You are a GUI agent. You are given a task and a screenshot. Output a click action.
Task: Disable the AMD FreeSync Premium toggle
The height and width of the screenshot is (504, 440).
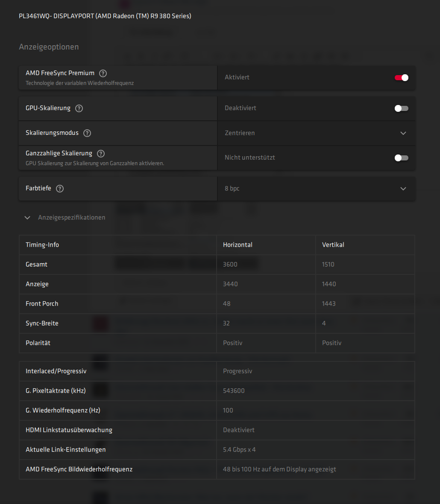click(402, 78)
